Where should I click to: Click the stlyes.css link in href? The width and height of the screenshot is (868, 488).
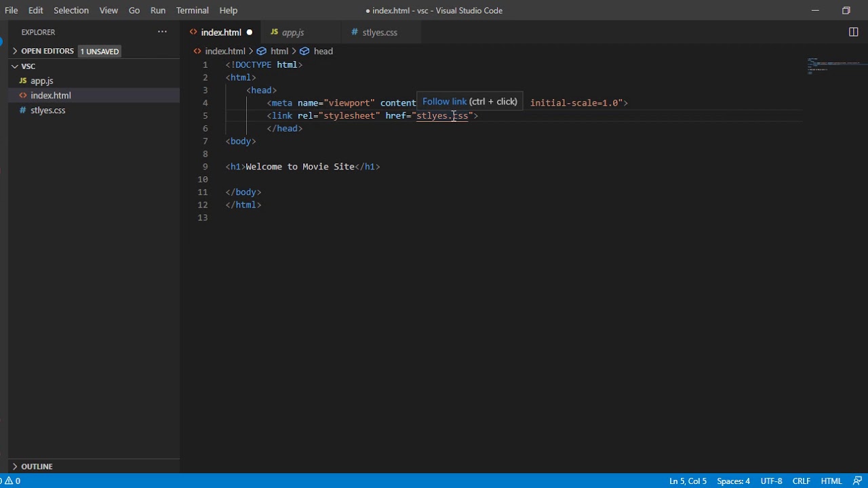point(442,116)
